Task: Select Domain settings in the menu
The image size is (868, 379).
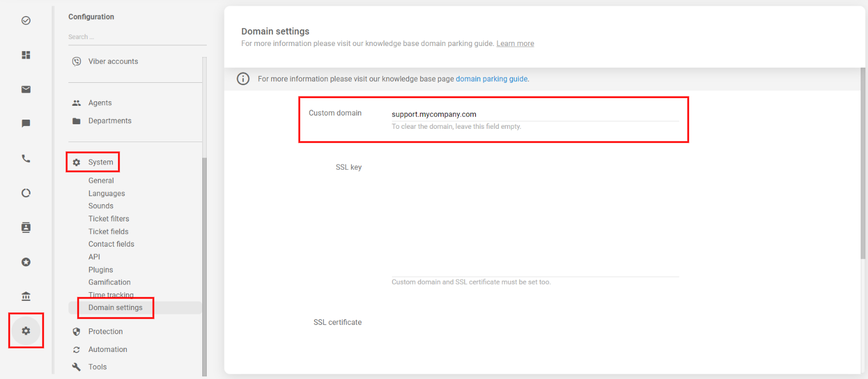Action: pyautogui.click(x=115, y=308)
